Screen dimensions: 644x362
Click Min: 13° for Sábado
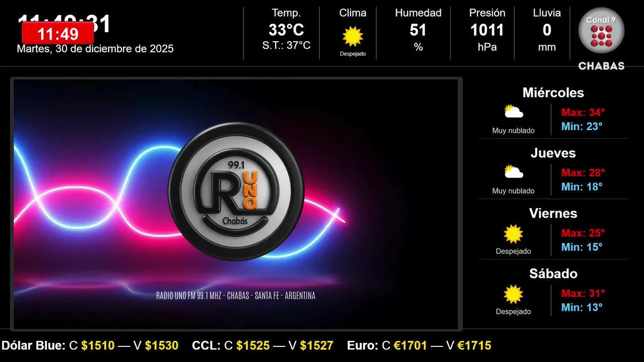(x=582, y=307)
